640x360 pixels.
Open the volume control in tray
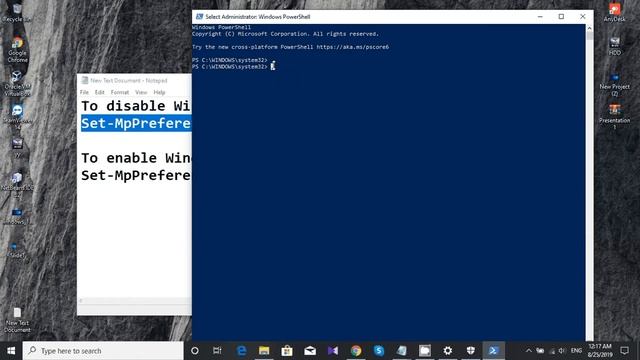pyautogui.click(x=562, y=351)
